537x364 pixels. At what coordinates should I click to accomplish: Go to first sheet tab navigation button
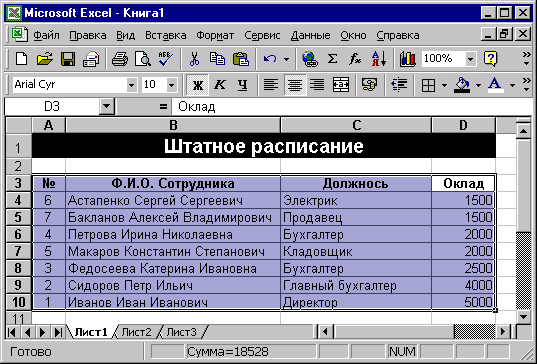tap(12, 332)
